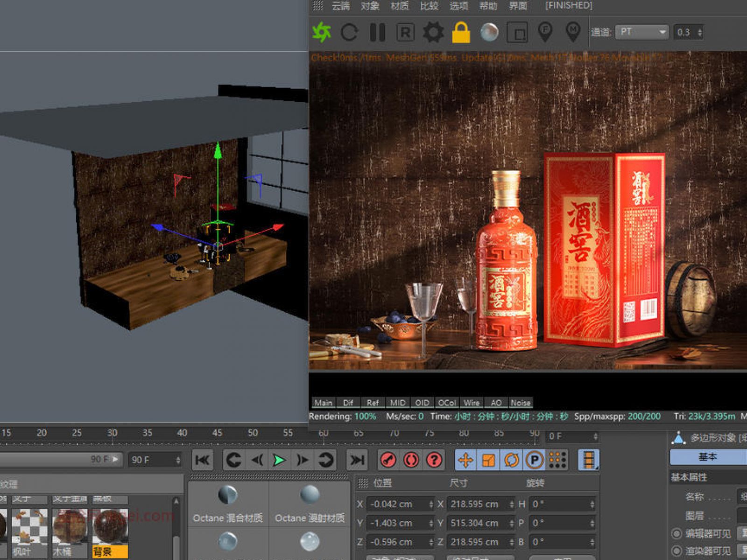747x560 pixels.
Task: Pause the Octane live viewer rendering
Action: pos(377,32)
